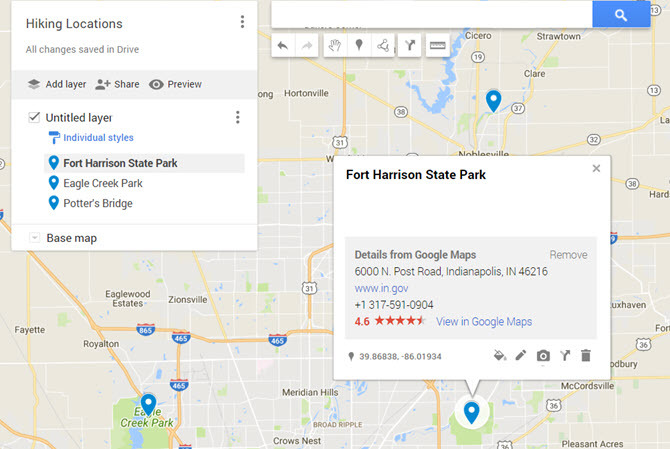Open map Preview
Viewport: 670px width, 449px height.
tap(175, 84)
